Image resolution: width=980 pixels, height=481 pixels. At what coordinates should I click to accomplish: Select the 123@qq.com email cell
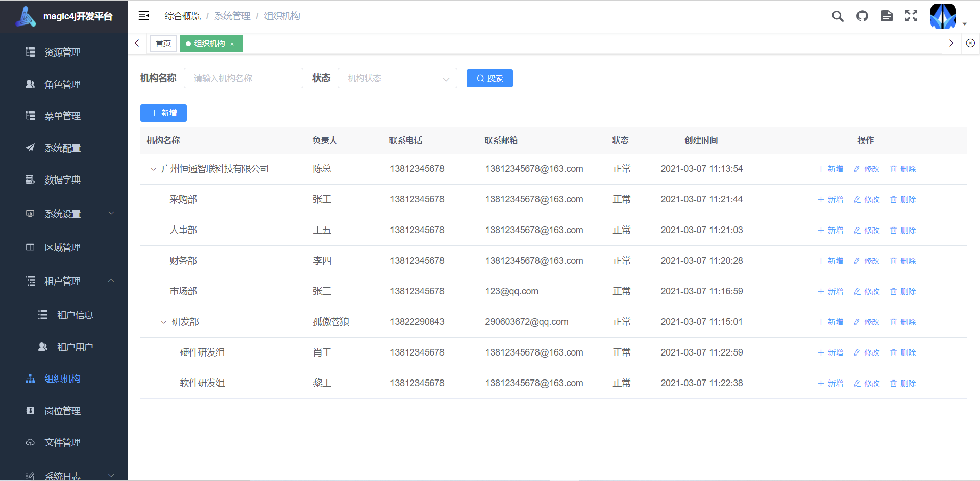512,291
